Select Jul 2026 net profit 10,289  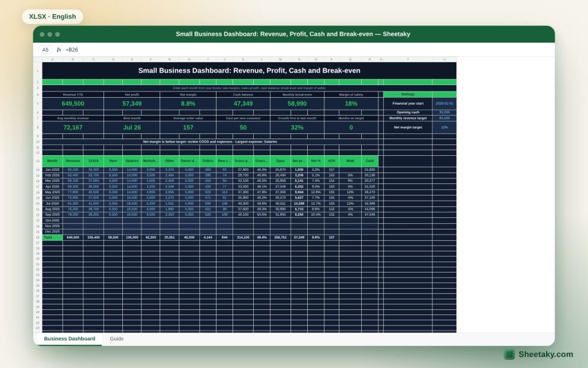299,204
